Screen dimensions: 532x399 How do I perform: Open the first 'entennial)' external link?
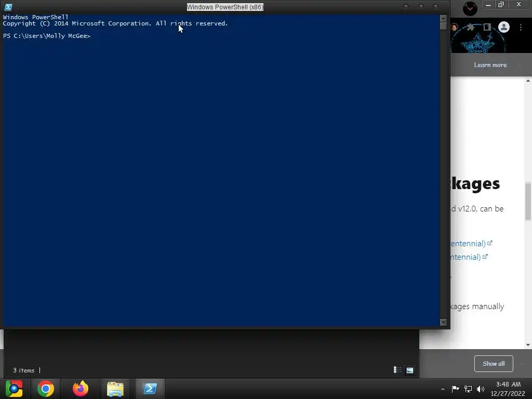[x=472, y=244]
